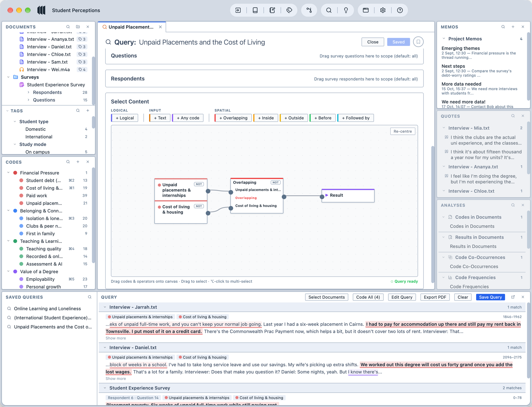
Task: Open the Emerging themes memo
Action: [461, 48]
